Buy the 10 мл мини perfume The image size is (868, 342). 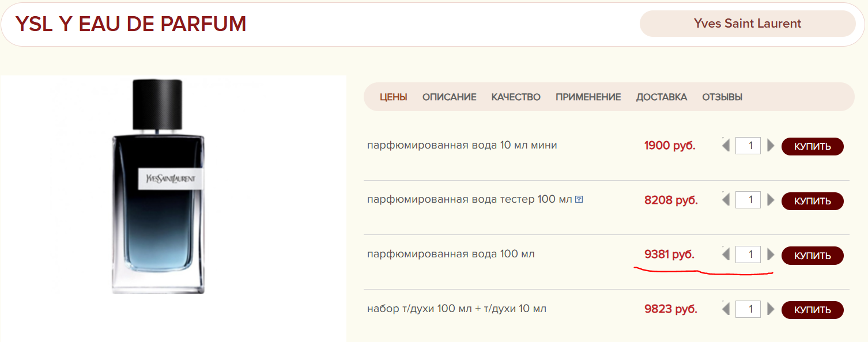813,146
